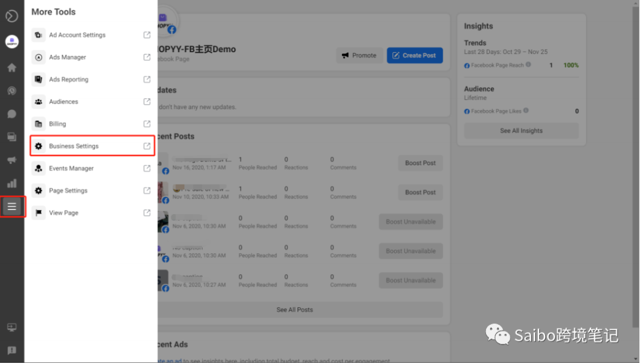Click the Audiences people icon
The image size is (640, 364).
click(39, 101)
